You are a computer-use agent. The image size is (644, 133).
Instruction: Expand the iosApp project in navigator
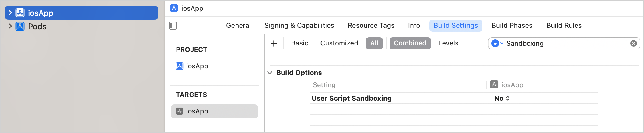pyautogui.click(x=10, y=13)
